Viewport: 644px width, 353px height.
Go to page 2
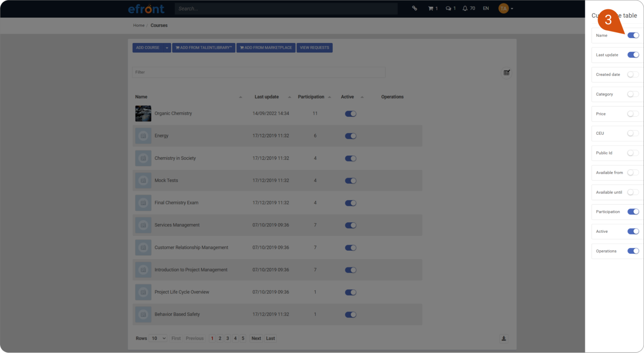coord(220,338)
